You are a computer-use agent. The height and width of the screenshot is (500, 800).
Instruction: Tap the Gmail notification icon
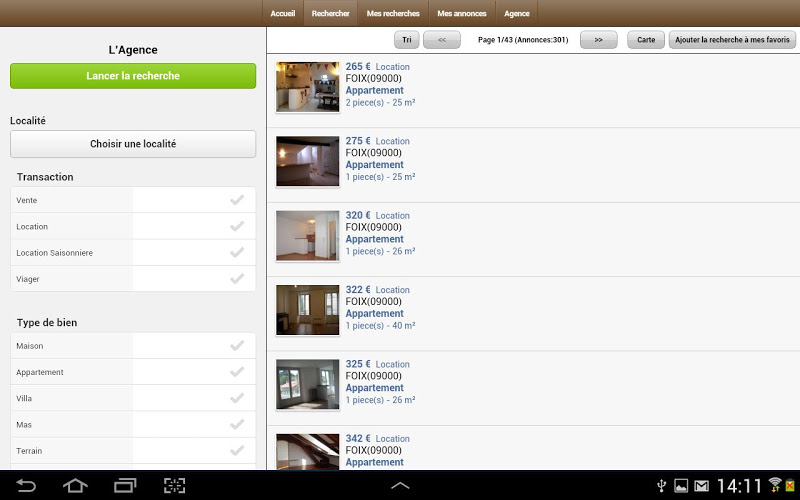[x=702, y=485]
